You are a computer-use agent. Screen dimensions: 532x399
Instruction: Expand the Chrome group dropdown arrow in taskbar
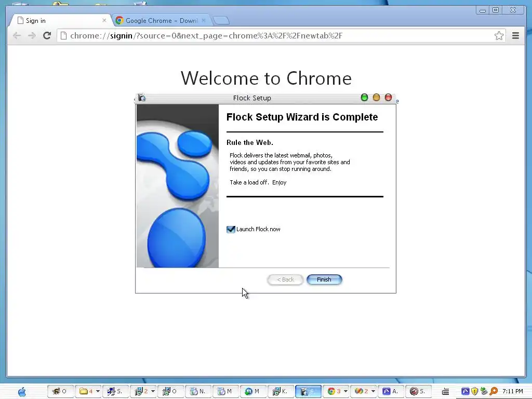345,391
